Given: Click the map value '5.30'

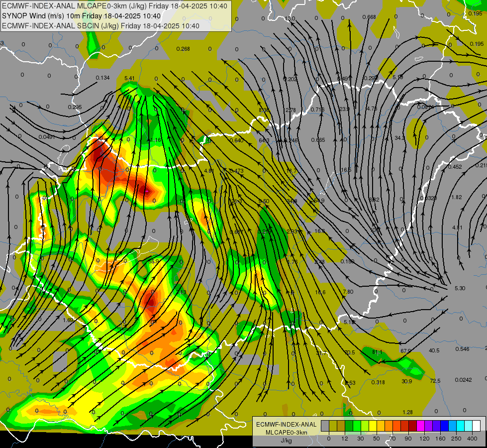Looking at the screenshot, I should pyautogui.click(x=460, y=288).
